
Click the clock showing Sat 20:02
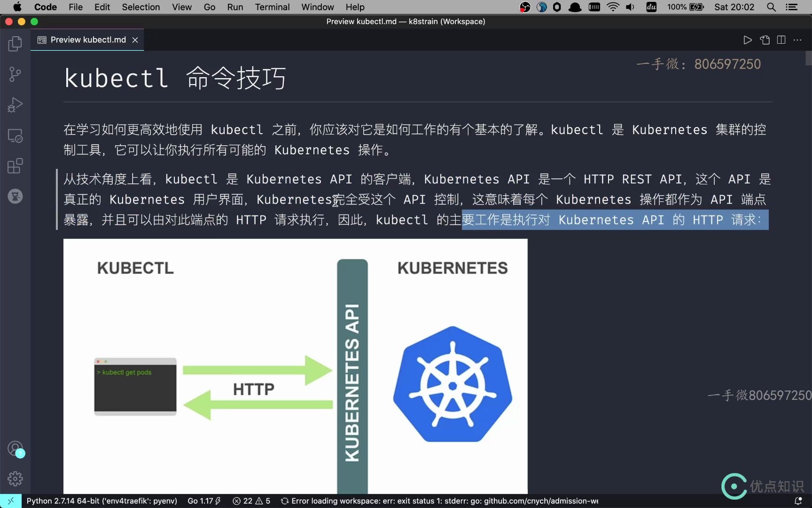coord(734,7)
